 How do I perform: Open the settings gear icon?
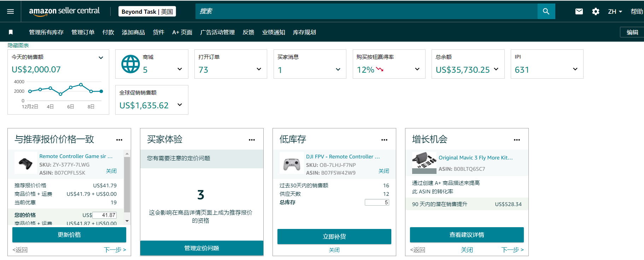pyautogui.click(x=596, y=12)
